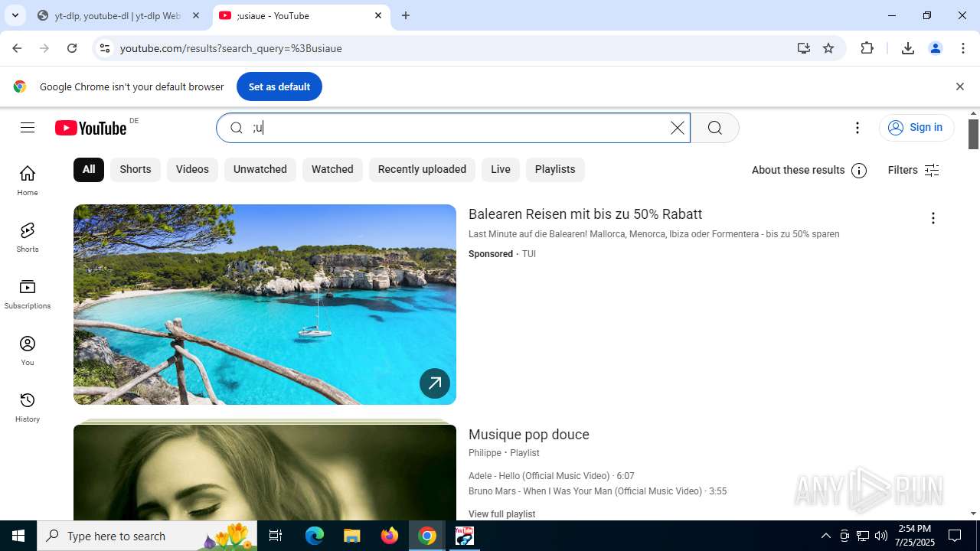This screenshot has height=551, width=980.
Task: Click the address bar URL
Action: (231, 48)
